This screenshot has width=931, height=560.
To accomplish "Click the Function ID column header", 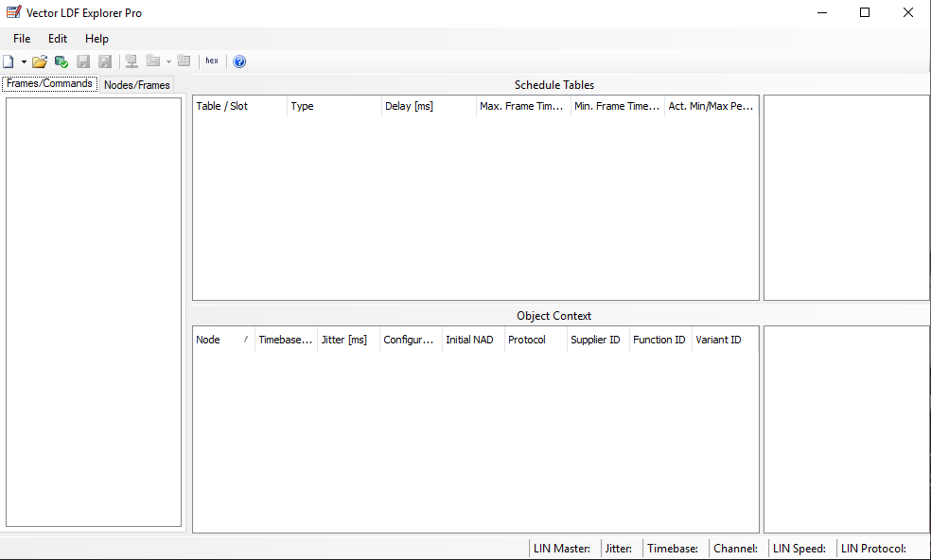I will [x=660, y=340].
